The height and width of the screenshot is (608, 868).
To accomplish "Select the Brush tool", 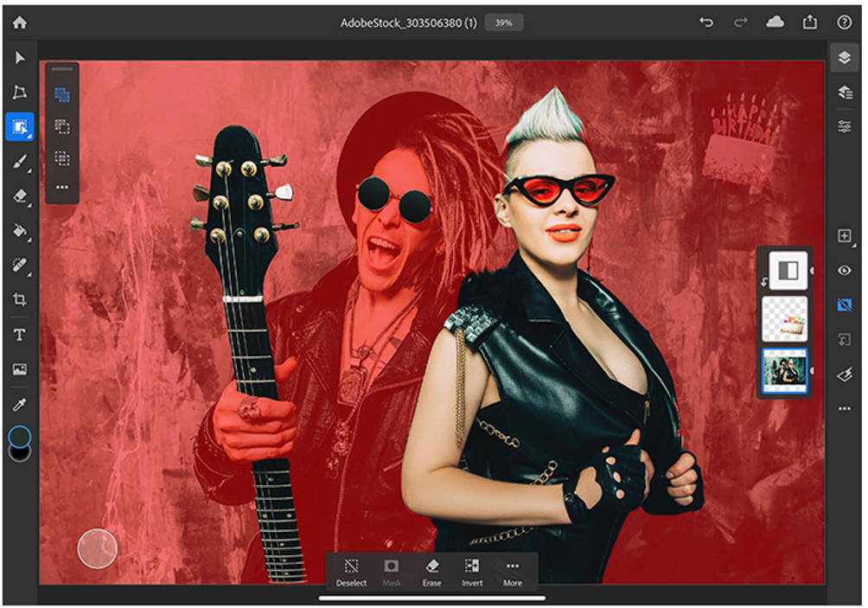I will coord(20,162).
